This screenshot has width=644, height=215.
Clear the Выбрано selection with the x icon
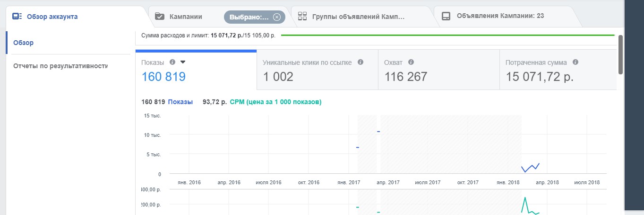pyautogui.click(x=277, y=17)
